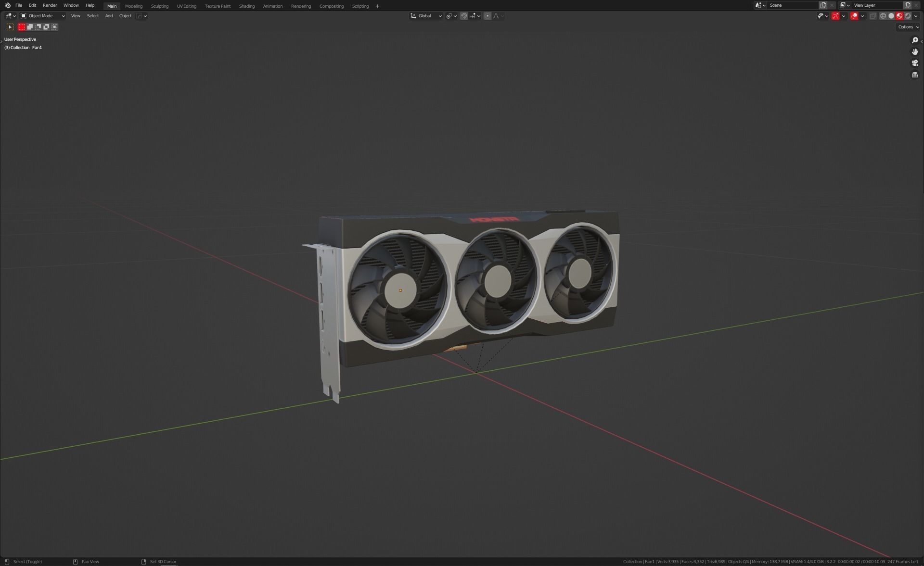Click the Scene name field
Screen dimensions: 924x566
(793, 5)
